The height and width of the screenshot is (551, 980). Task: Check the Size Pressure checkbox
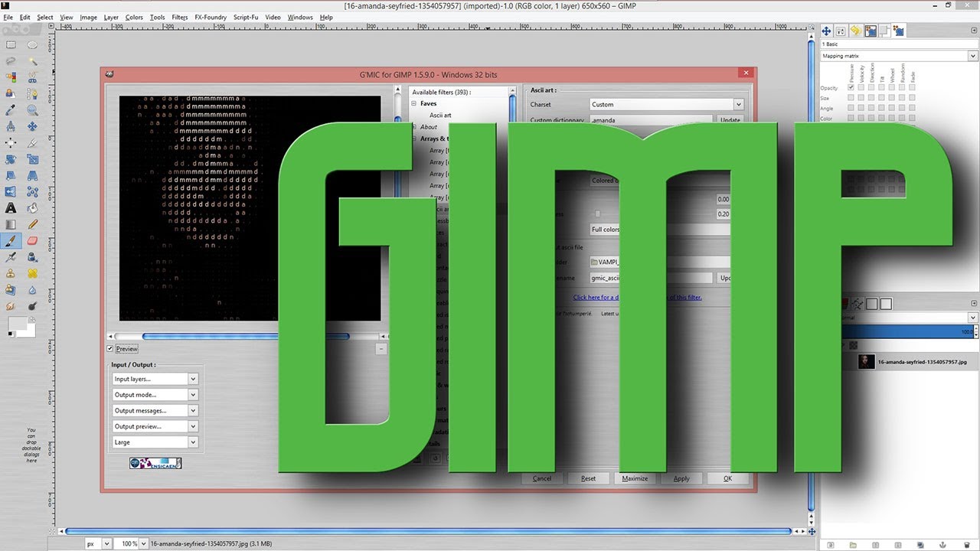pos(851,98)
